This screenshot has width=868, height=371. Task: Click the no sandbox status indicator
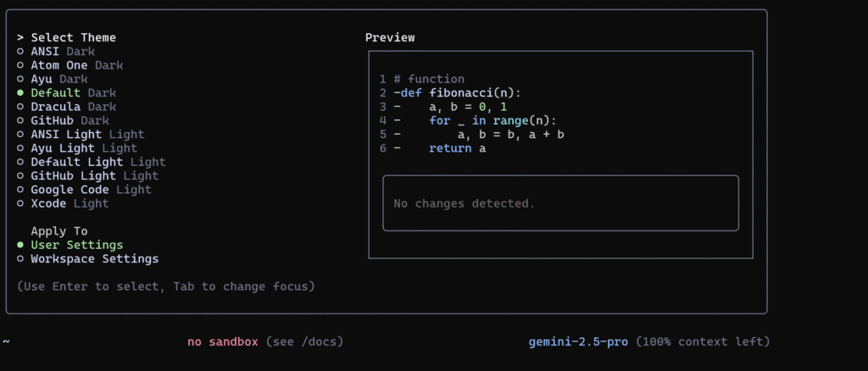point(223,341)
